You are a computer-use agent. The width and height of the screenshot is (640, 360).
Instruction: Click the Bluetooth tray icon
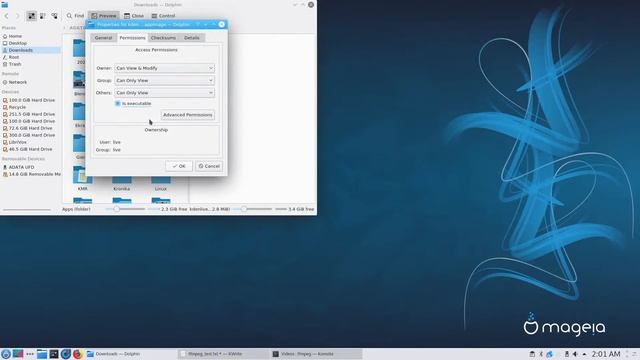[541, 354]
